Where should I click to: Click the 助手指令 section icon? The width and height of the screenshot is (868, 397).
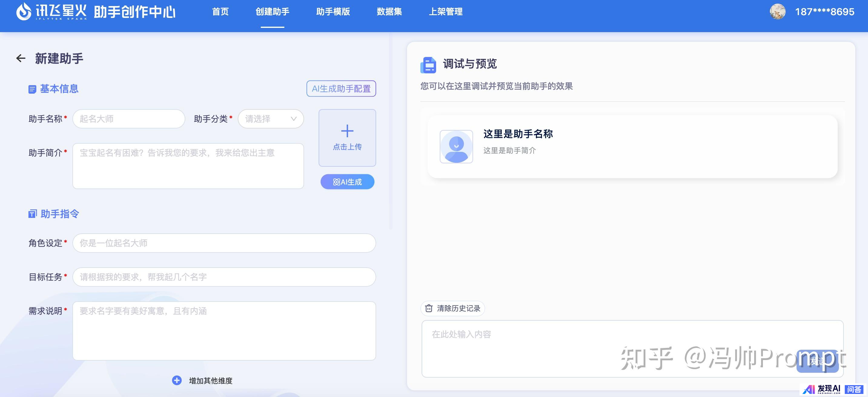[32, 214]
